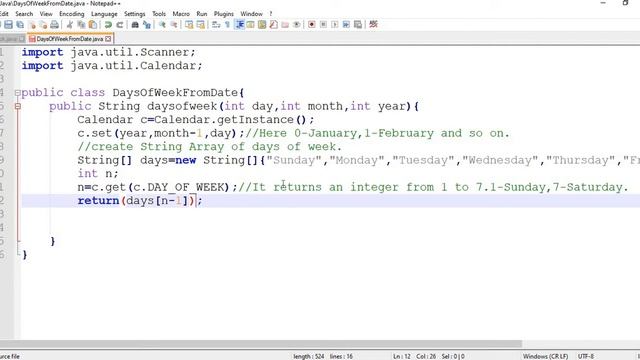Open the Run menu

(x=202, y=14)
